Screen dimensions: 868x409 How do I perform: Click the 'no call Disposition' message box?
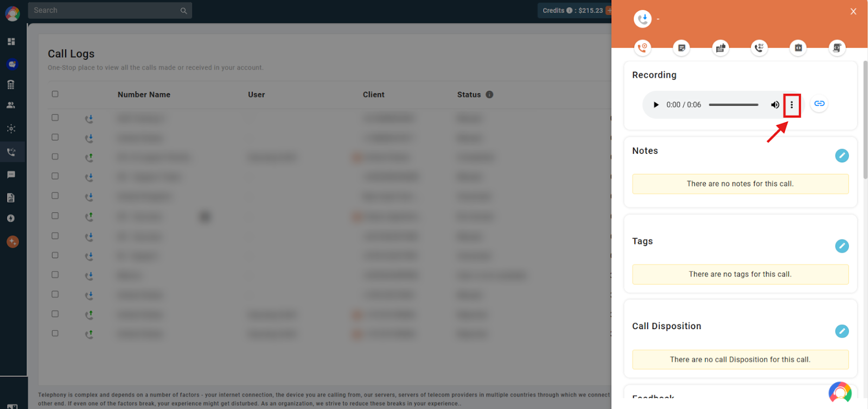click(740, 360)
